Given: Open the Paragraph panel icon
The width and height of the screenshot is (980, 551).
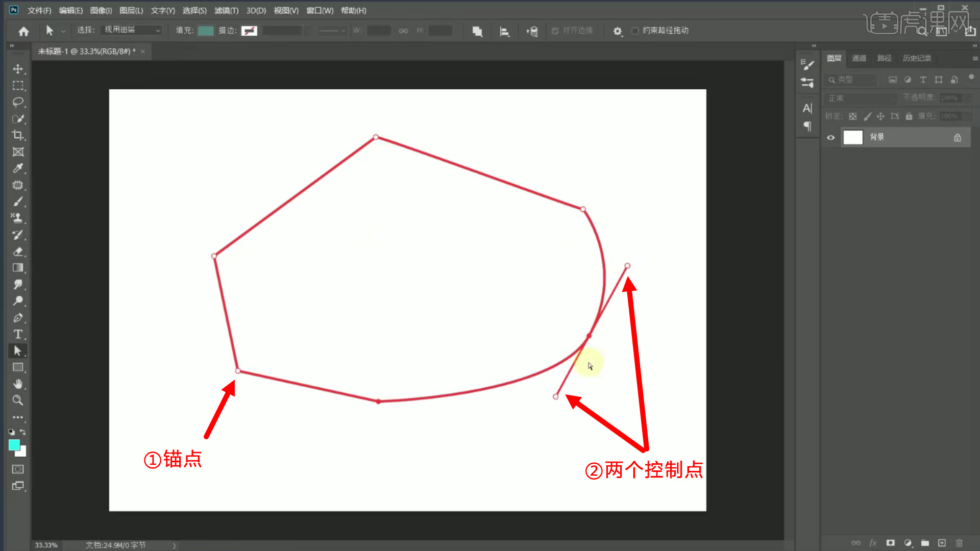Looking at the screenshot, I should [807, 126].
